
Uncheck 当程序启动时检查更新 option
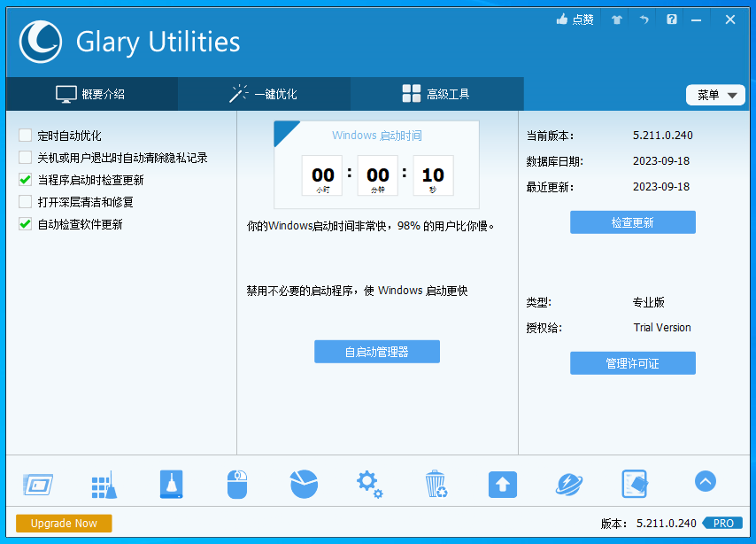tap(26, 180)
